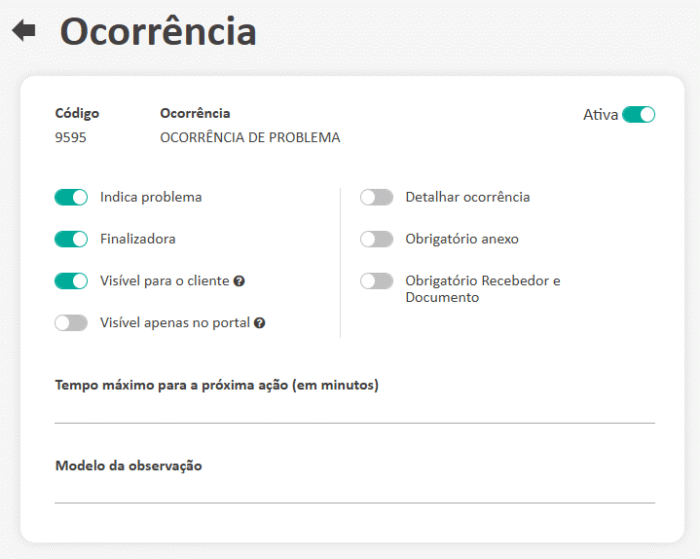Click the Ocorrência page heading
Image resolution: width=700 pixels, height=559 pixels.
pos(158,32)
